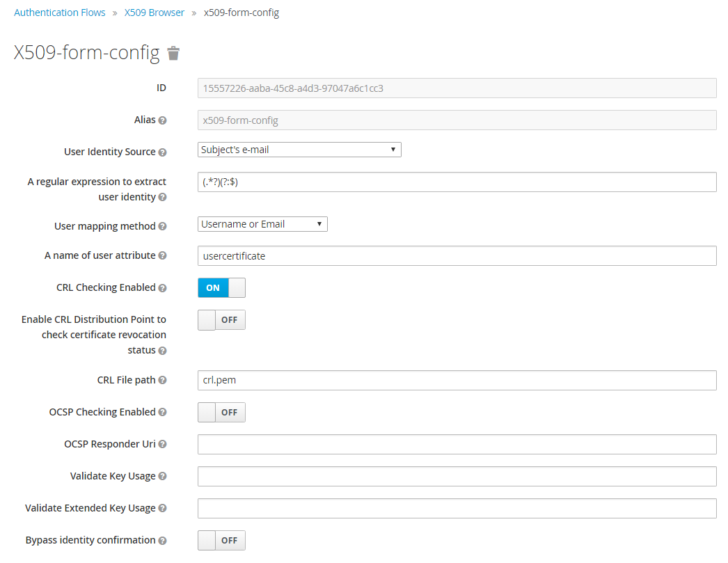Click help icon beside OCSP Responder Uri
The height and width of the screenshot is (563, 728).
tap(162, 445)
